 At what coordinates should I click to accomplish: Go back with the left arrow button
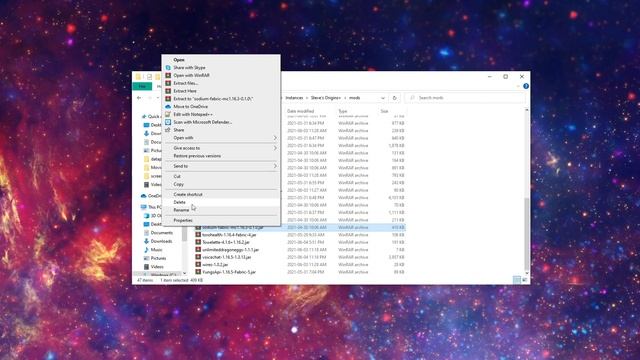tap(139, 98)
